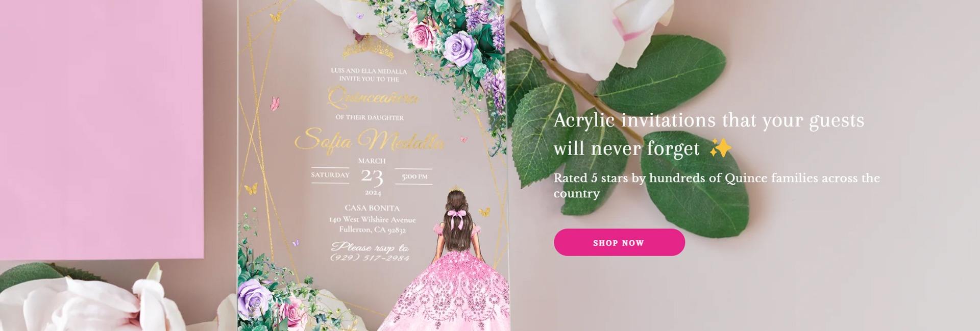This screenshot has width=980, height=331.
Task: Click the pink envelope on the left
Action: (x=102, y=129)
